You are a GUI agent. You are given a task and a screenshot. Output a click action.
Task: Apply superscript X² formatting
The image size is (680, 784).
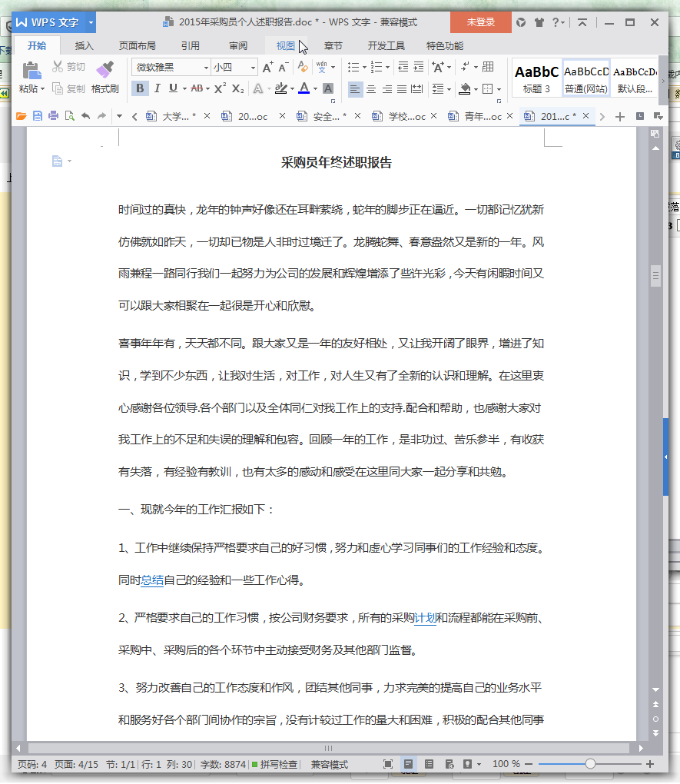[220, 88]
